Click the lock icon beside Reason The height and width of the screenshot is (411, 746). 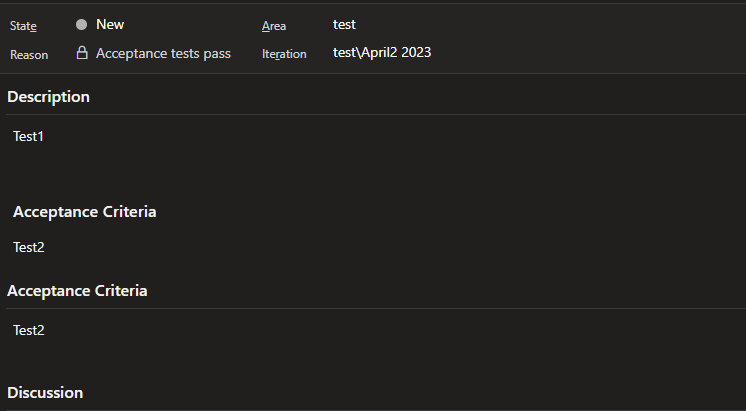tap(82, 53)
